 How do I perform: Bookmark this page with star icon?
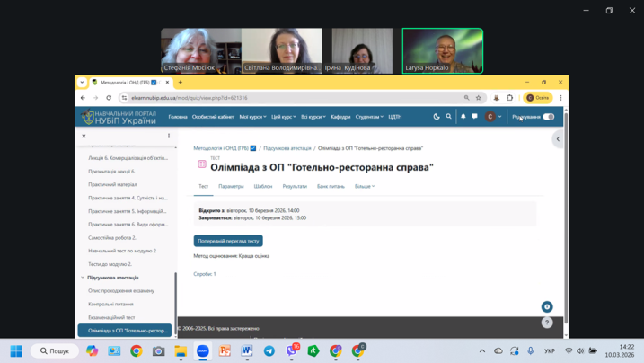479,98
